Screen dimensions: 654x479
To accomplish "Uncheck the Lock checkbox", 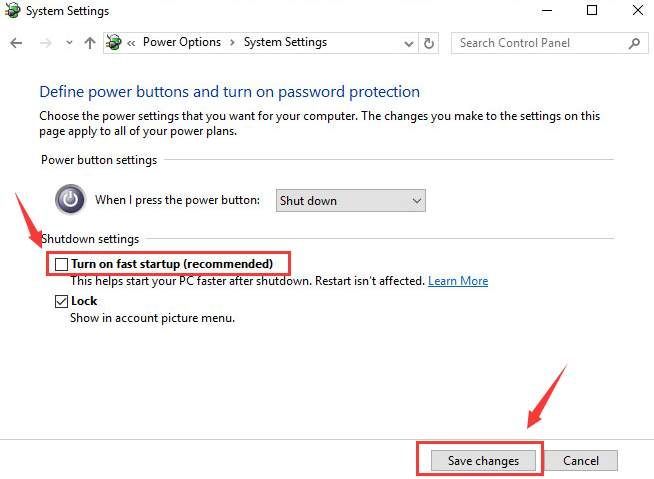I will point(61,301).
